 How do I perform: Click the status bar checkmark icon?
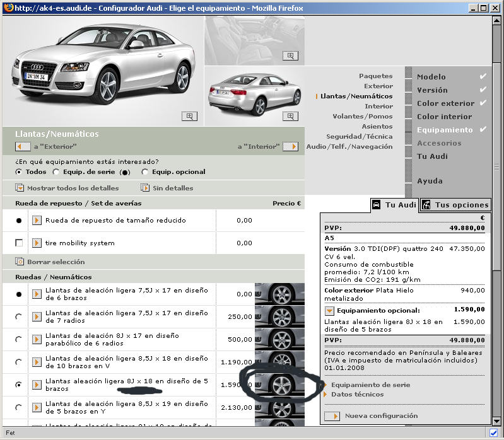click(493, 432)
